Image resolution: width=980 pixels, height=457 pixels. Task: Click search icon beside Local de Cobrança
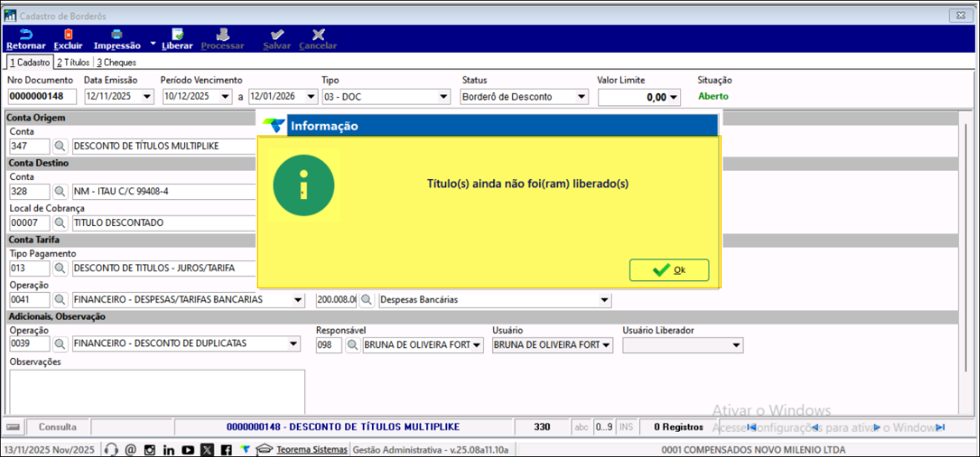[x=60, y=222]
